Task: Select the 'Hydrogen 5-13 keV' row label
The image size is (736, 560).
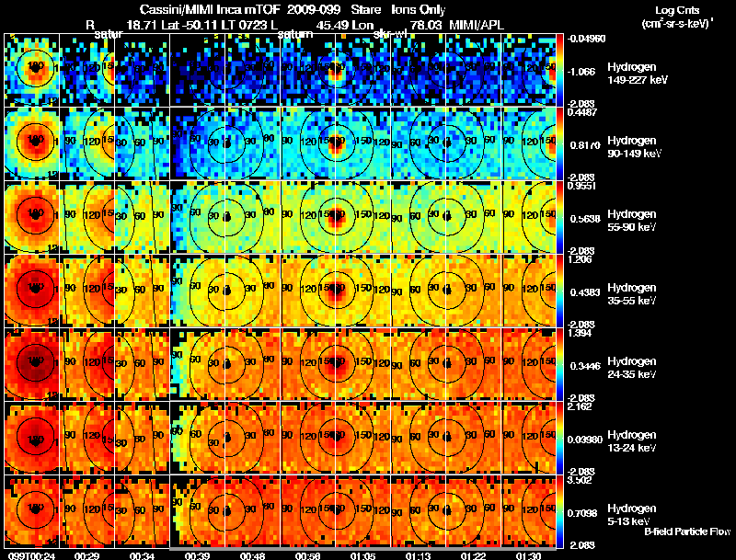Action: tap(632, 515)
